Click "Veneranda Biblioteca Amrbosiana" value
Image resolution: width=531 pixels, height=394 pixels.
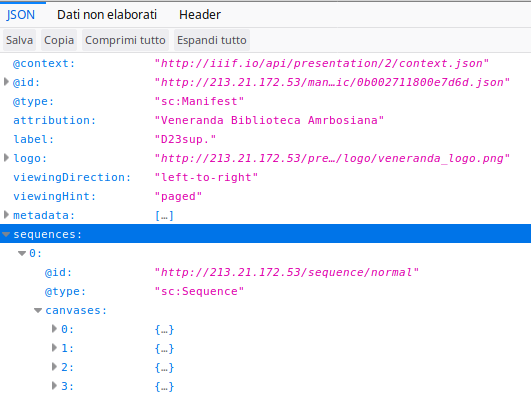click(x=269, y=120)
